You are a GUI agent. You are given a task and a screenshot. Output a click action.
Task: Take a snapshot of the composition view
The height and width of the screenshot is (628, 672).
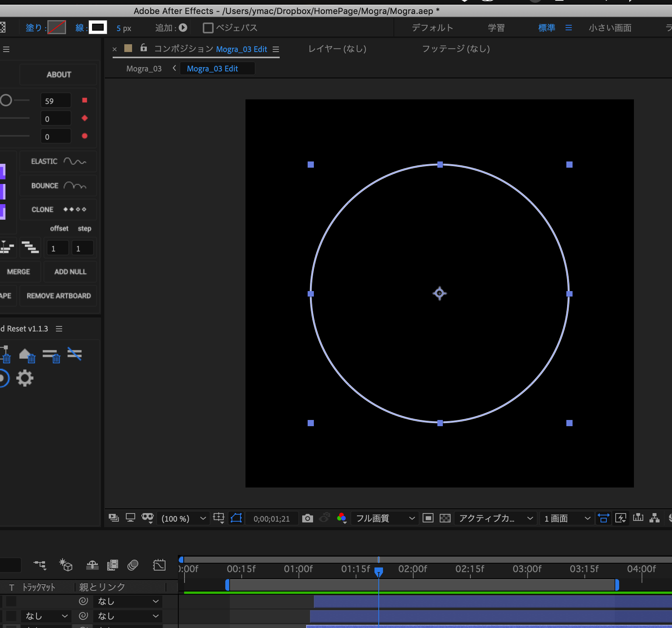pos(307,518)
